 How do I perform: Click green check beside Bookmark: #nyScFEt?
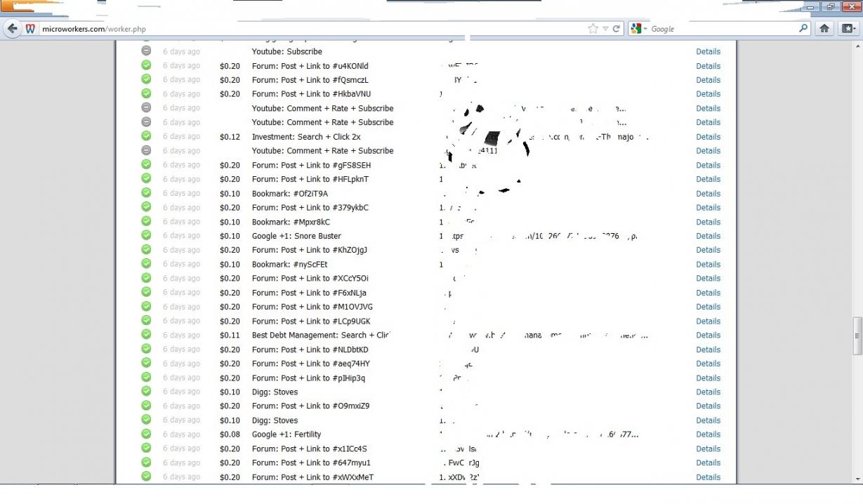[x=146, y=264]
